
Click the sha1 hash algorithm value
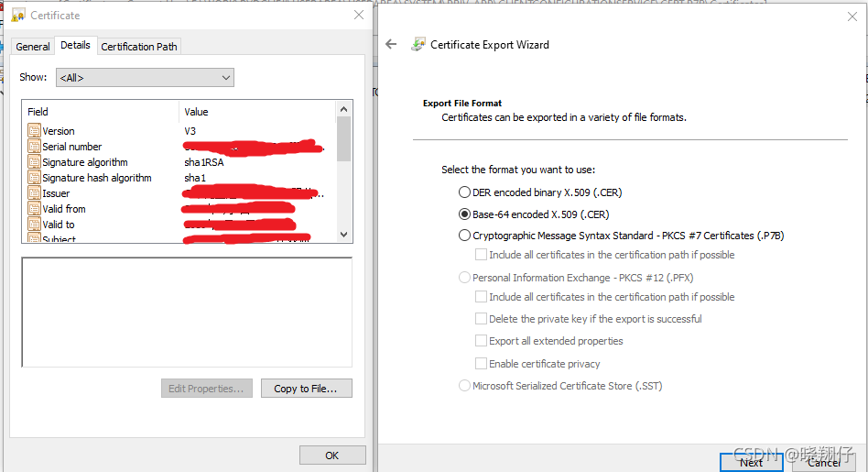195,178
